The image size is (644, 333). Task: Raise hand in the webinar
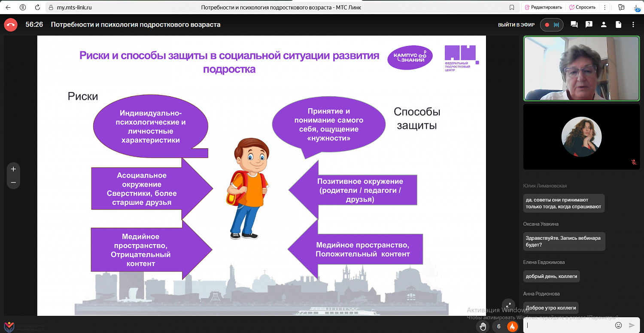483,326
